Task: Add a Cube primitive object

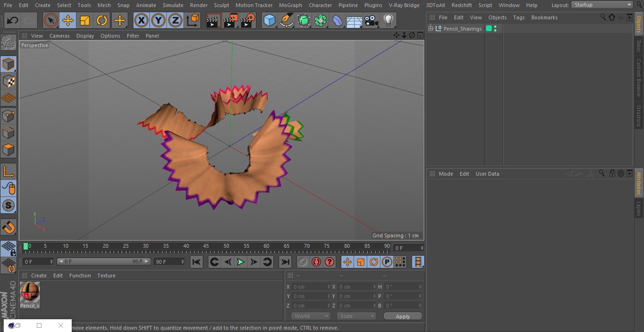Action: tap(269, 21)
